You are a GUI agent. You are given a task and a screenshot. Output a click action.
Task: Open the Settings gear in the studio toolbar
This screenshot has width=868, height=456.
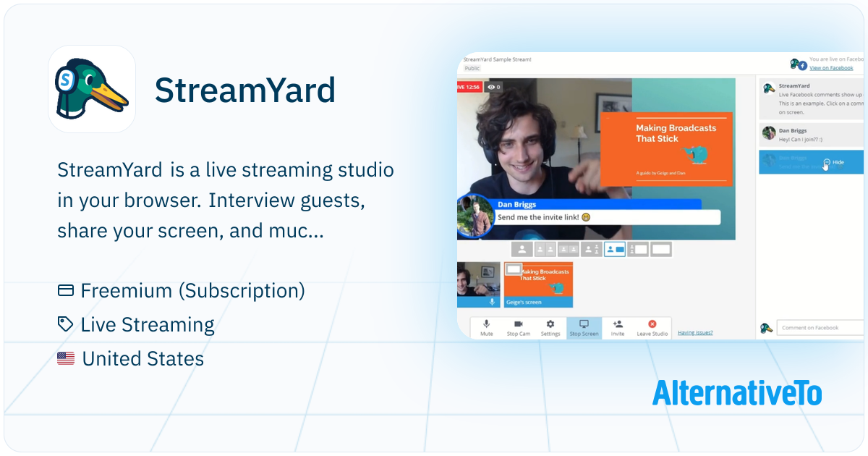coord(550,328)
